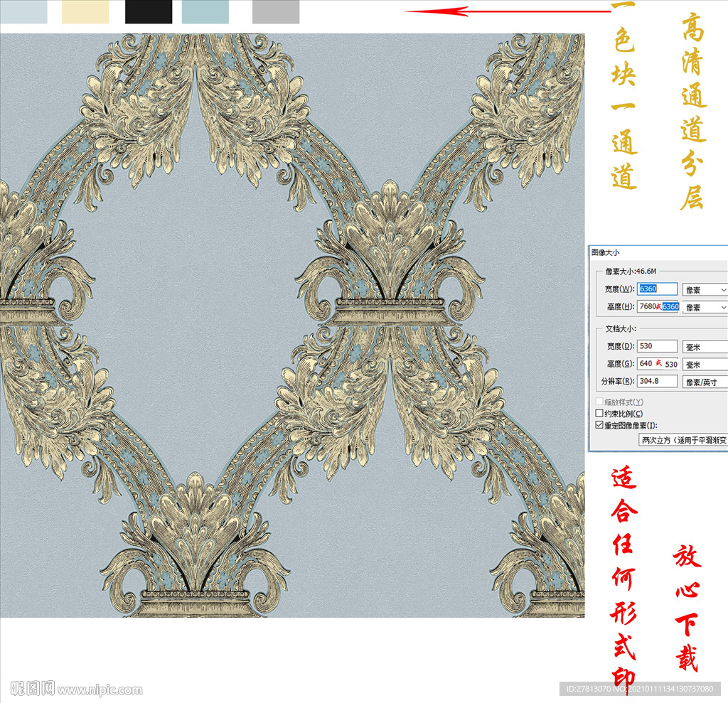The height and width of the screenshot is (703, 728).
Task: Open the www.nipic.com link
Action: (x=100, y=689)
